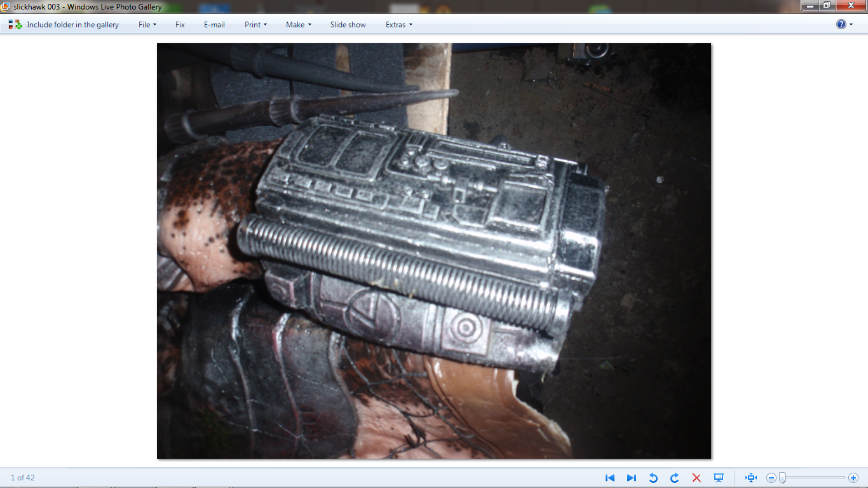Expand the Make dropdown
This screenshot has width=868, height=488.
299,25
